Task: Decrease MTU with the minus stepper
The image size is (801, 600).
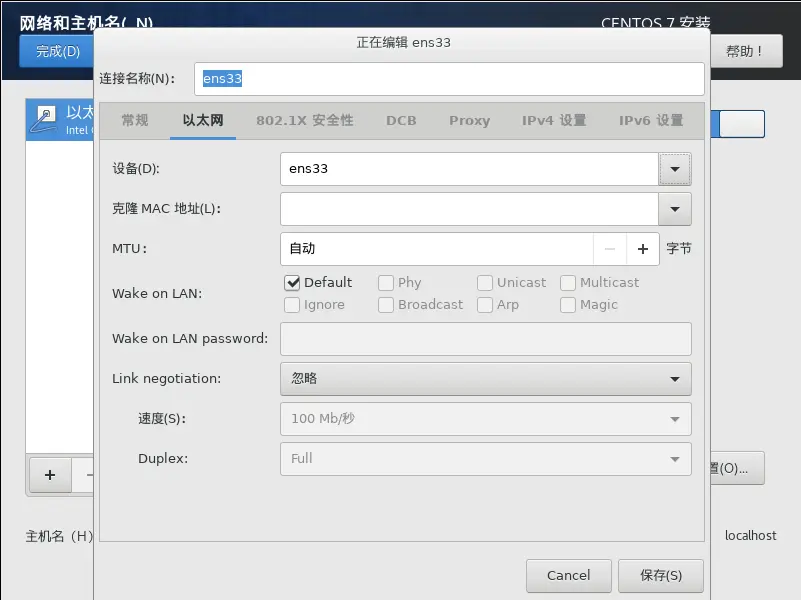Action: point(609,249)
